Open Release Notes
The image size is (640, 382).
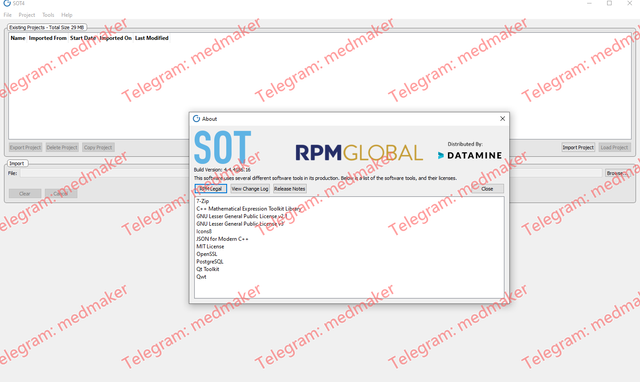tap(289, 189)
